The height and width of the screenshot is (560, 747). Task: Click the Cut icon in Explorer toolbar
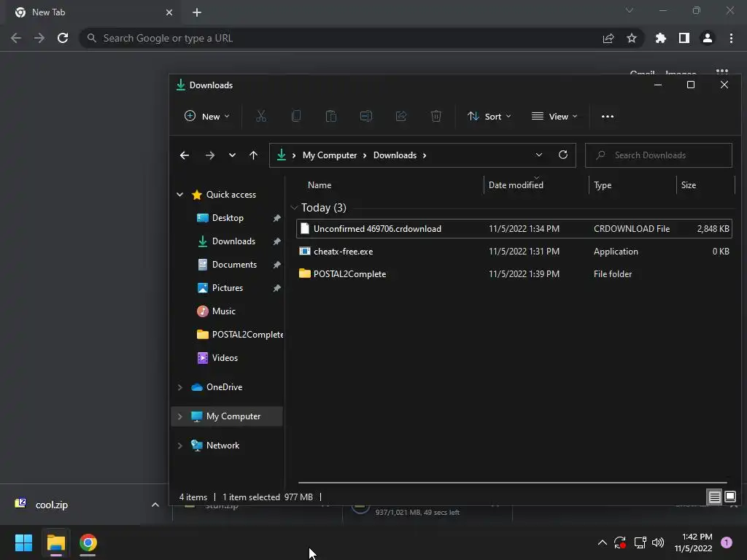[261, 116]
